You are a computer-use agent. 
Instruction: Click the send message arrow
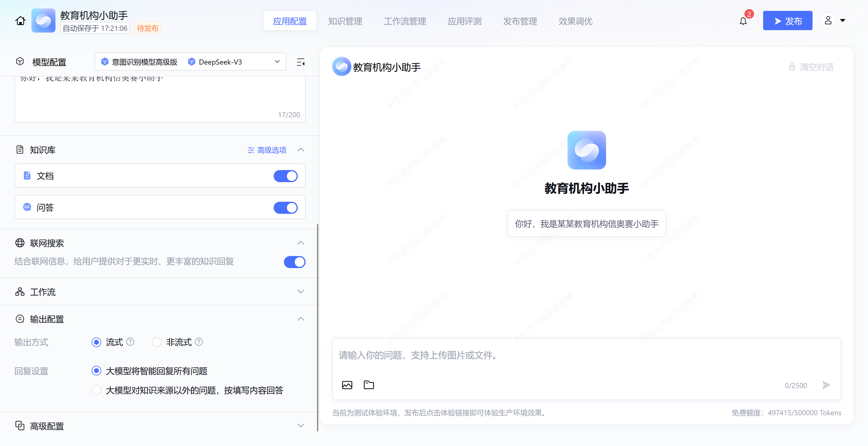click(x=826, y=385)
